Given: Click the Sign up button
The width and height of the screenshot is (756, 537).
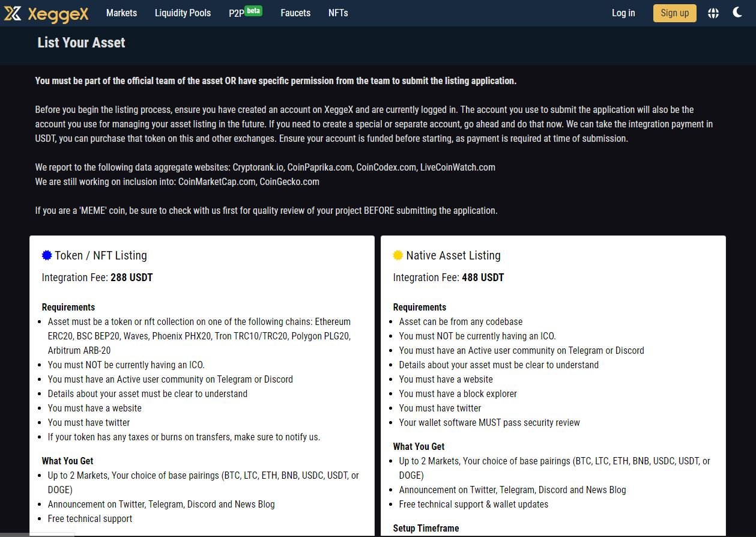Looking at the screenshot, I should tap(675, 13).
